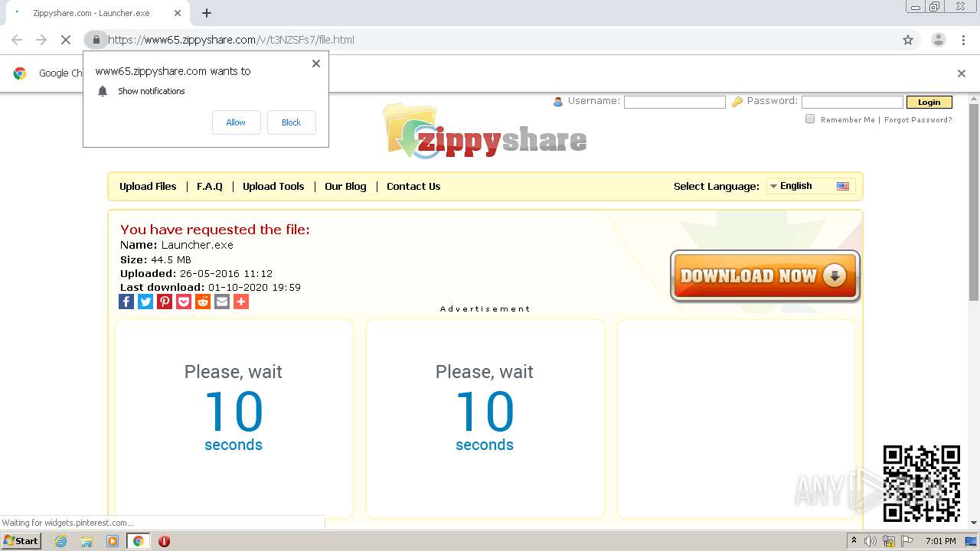Click the Download Now button

click(765, 276)
